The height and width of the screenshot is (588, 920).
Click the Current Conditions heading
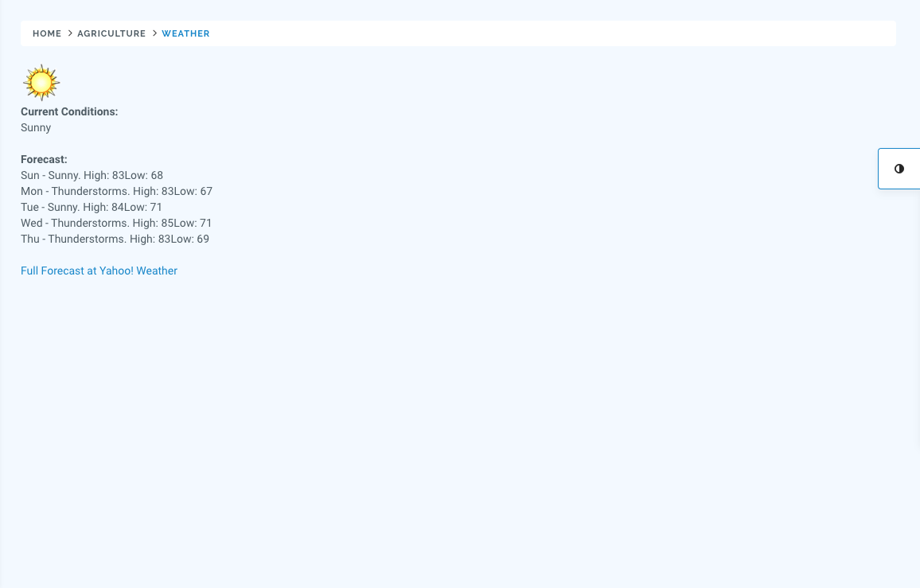(x=69, y=111)
